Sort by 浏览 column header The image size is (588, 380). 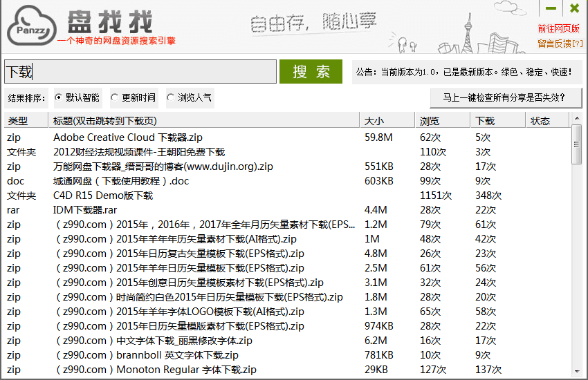443,121
